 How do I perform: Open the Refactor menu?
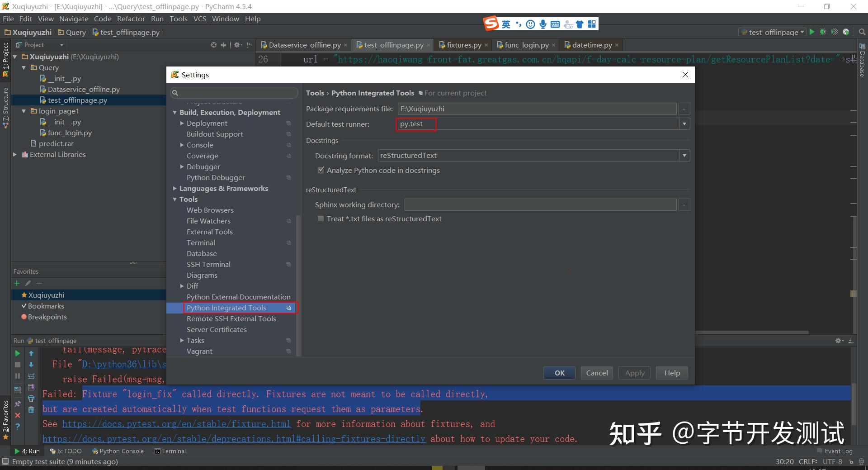131,19
